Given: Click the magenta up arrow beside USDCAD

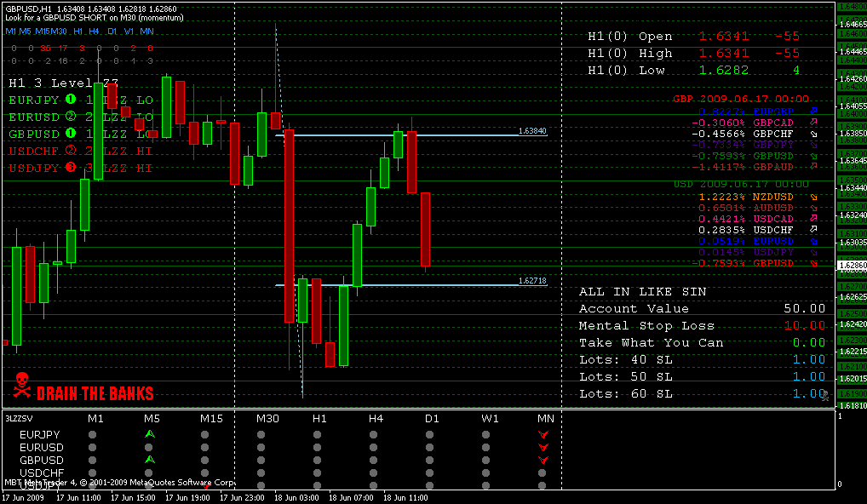Looking at the screenshot, I should pyautogui.click(x=813, y=219).
